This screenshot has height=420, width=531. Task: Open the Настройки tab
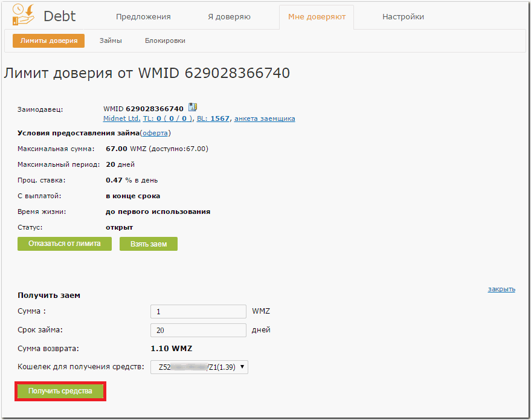click(403, 16)
